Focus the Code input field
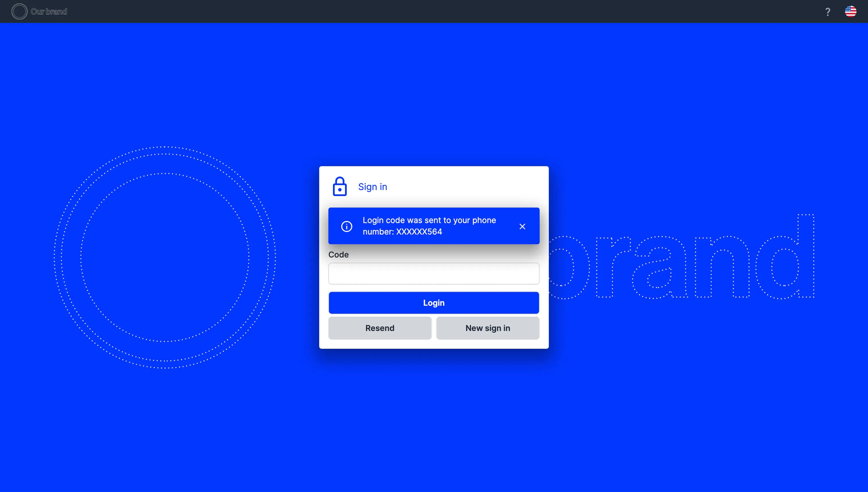This screenshot has width=868, height=492. (434, 273)
